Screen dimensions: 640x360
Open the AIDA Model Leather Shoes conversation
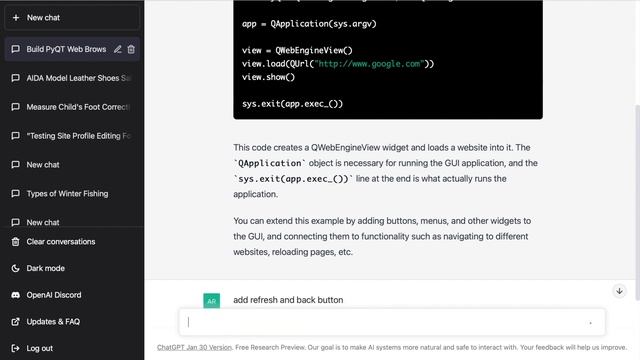(72, 78)
